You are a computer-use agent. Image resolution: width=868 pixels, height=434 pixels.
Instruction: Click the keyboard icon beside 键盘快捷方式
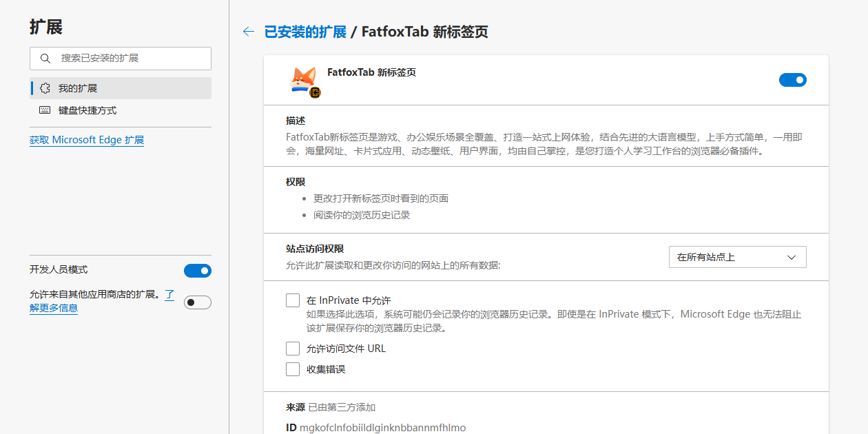pyautogui.click(x=45, y=110)
